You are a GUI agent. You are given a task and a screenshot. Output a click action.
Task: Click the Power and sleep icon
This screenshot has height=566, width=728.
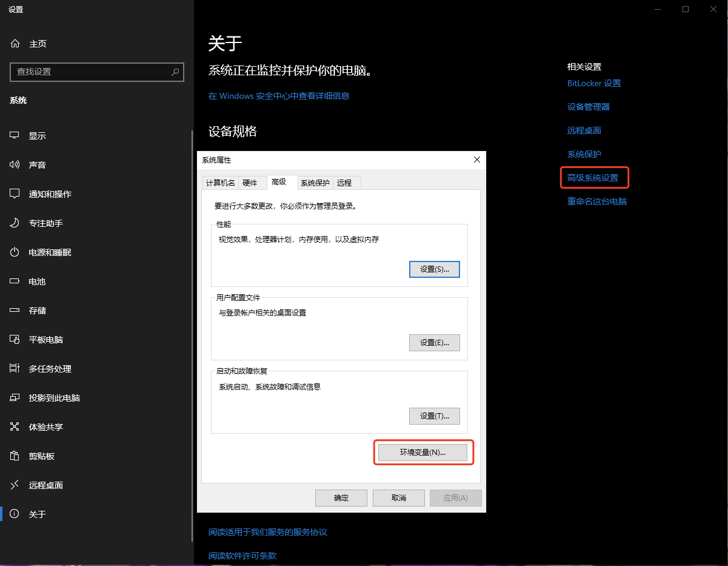(x=15, y=252)
